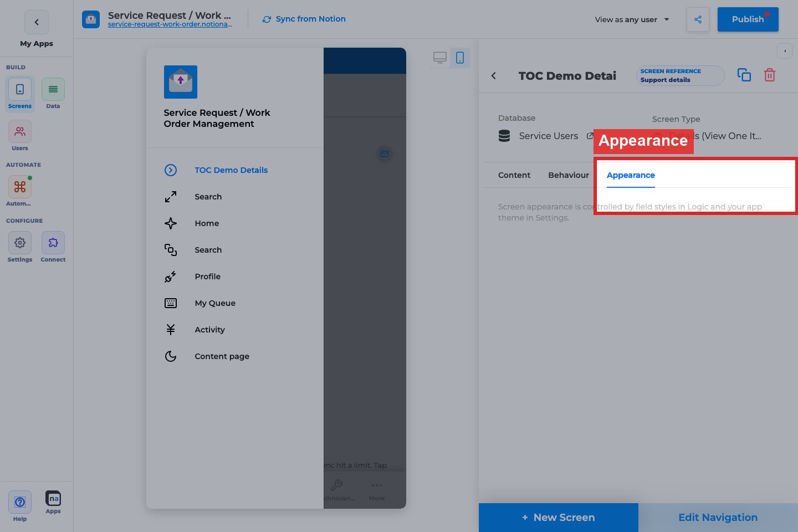Open Service Users external link icon
This screenshot has width=798, height=532.
pyautogui.click(x=590, y=136)
